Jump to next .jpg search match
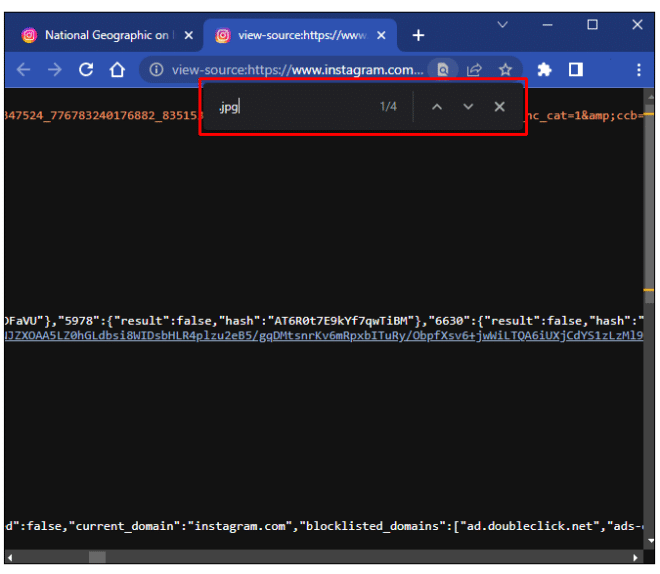 468,107
